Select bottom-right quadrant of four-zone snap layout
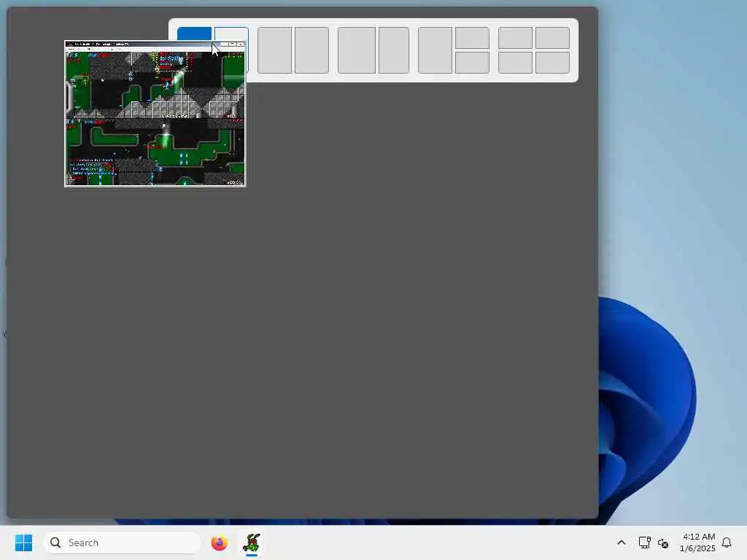This screenshot has width=747, height=560. tap(553, 63)
